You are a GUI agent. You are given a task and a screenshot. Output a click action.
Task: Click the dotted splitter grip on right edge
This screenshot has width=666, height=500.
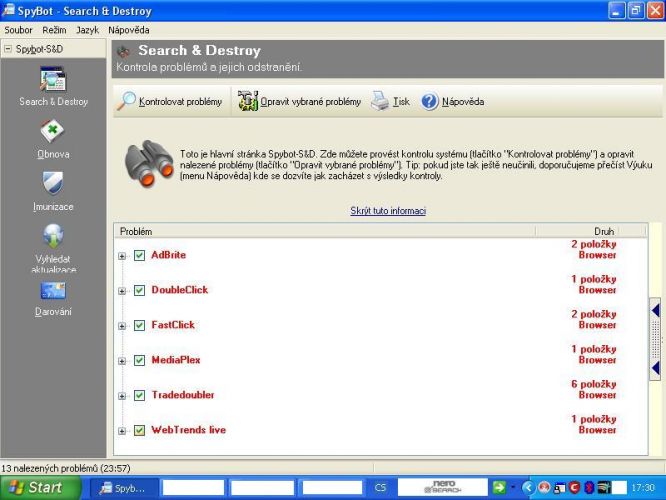655,339
